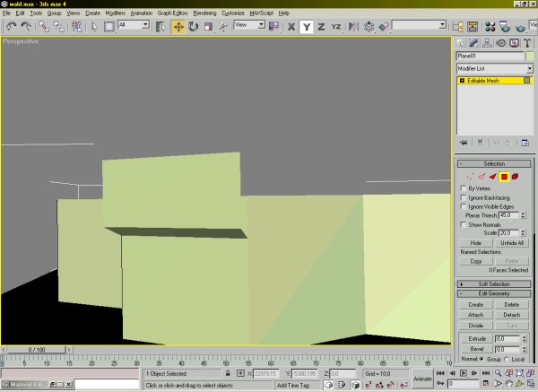Enable the By Vertex checkbox
This screenshot has height=392, width=538.
463,188
